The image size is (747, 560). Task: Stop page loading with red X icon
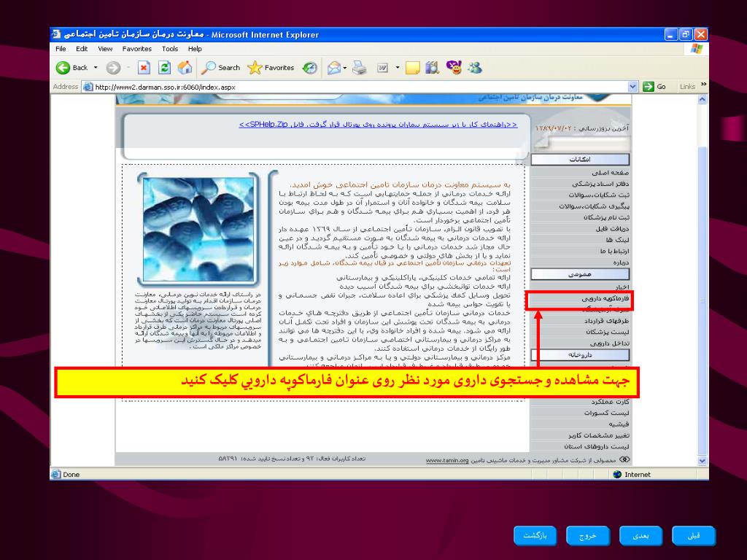[144, 68]
